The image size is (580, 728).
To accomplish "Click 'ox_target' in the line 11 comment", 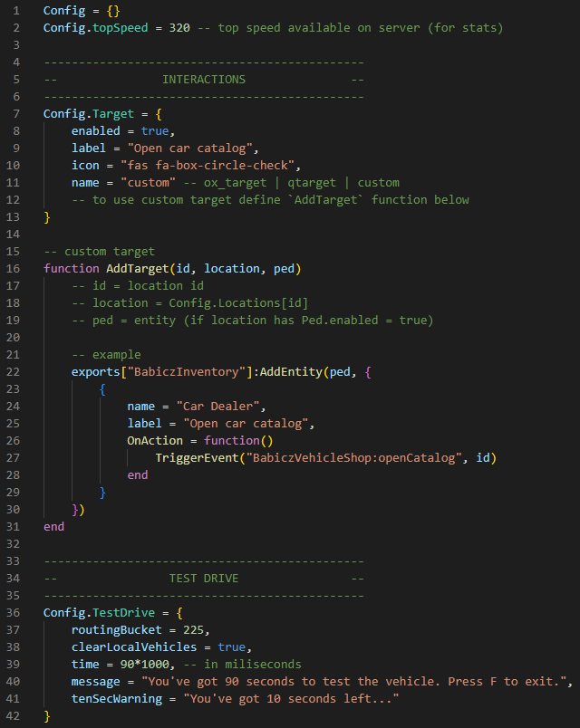I will coord(235,183).
